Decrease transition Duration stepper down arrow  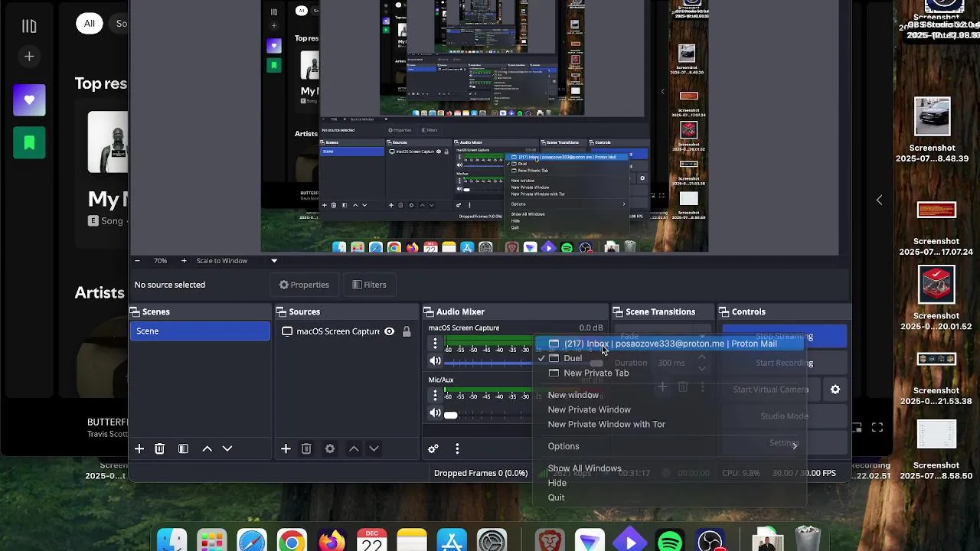click(701, 368)
